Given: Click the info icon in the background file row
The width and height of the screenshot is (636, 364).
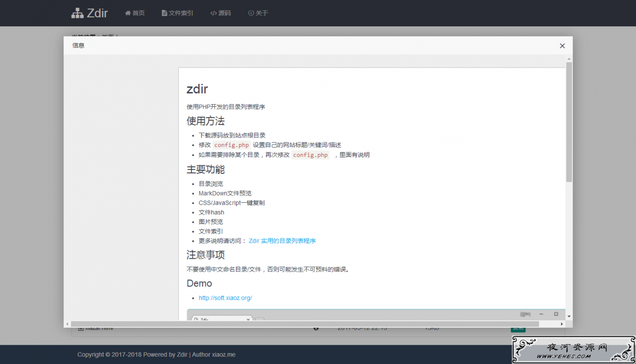Looking at the screenshot, I should point(316,328).
